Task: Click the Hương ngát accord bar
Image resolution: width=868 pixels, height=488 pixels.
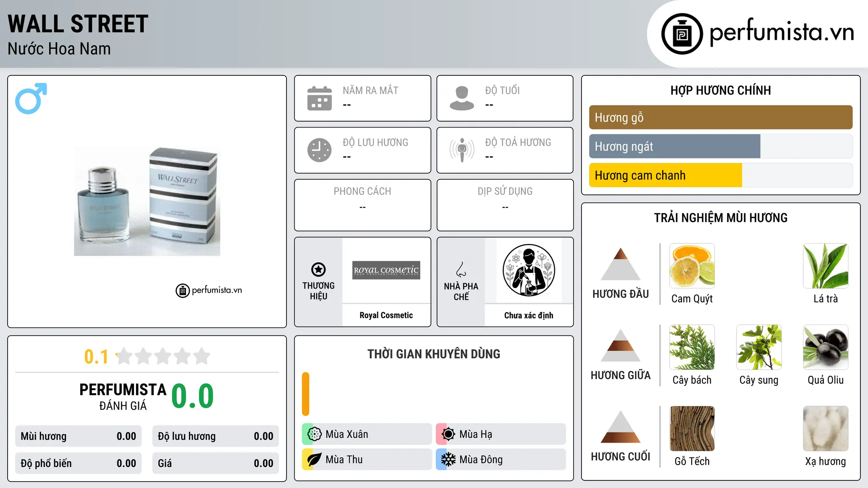Action: coord(721,146)
